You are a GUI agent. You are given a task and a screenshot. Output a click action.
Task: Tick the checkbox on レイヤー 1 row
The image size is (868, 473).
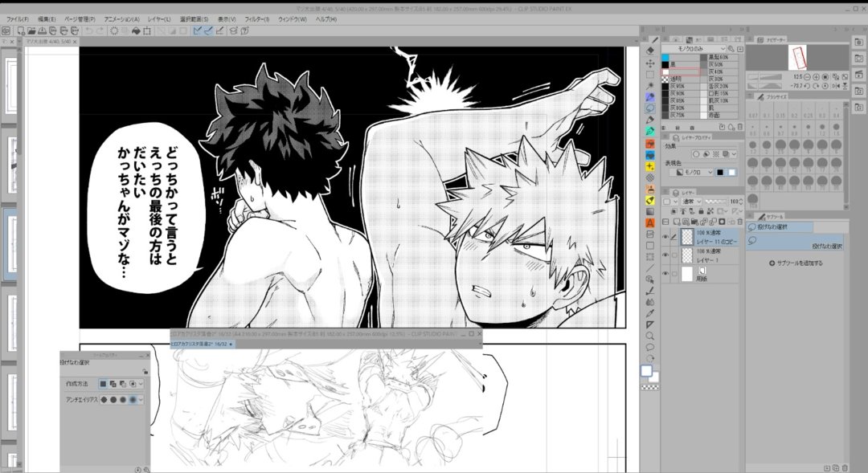coord(674,255)
